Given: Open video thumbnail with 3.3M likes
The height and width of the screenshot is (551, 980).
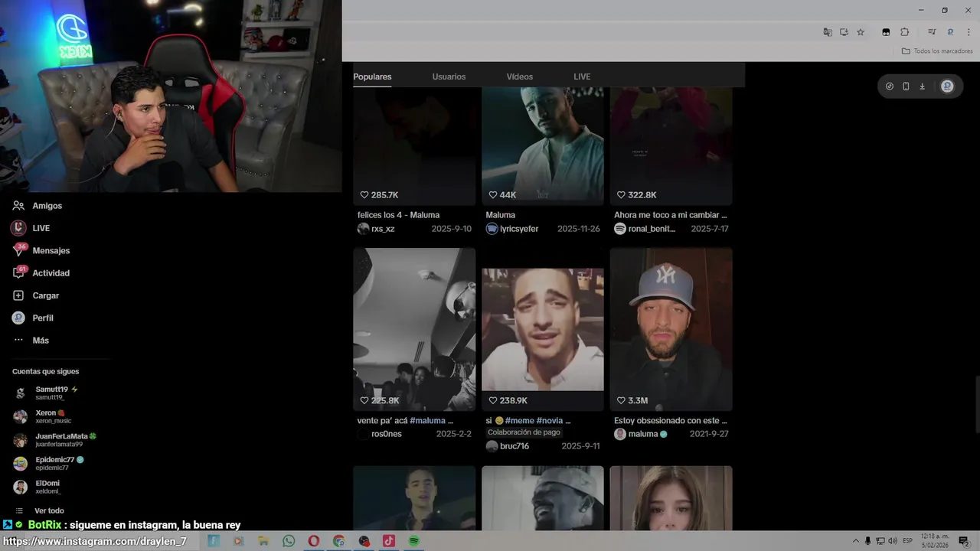Looking at the screenshot, I should click(x=671, y=329).
